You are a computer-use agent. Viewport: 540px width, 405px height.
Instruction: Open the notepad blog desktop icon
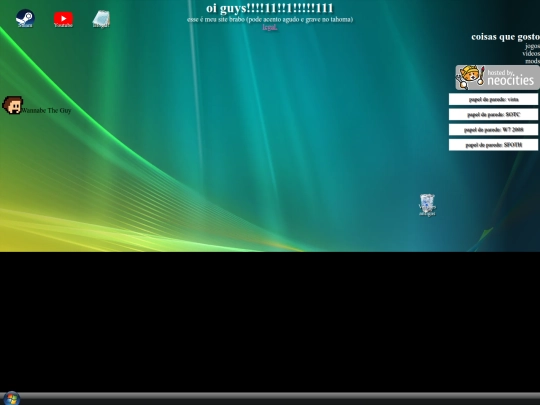click(101, 19)
